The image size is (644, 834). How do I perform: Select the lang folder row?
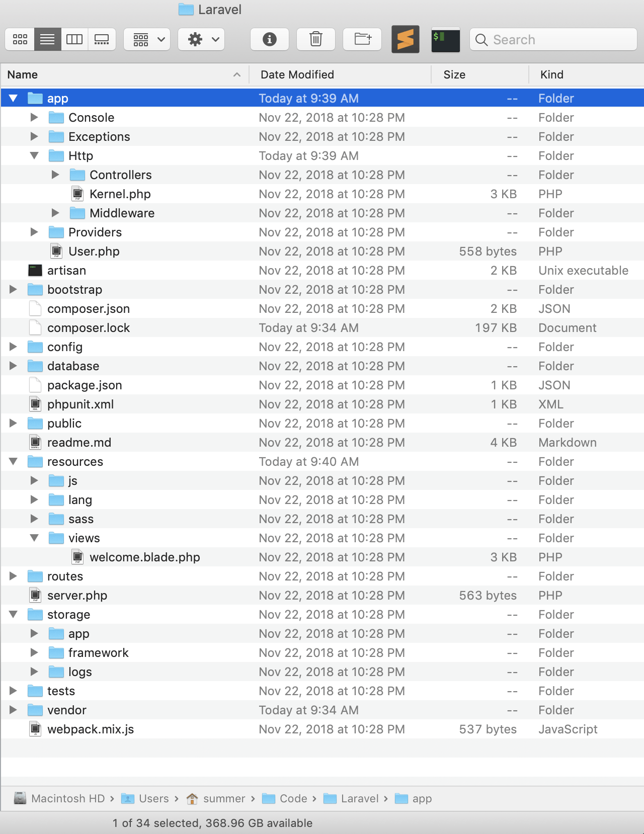click(322, 499)
